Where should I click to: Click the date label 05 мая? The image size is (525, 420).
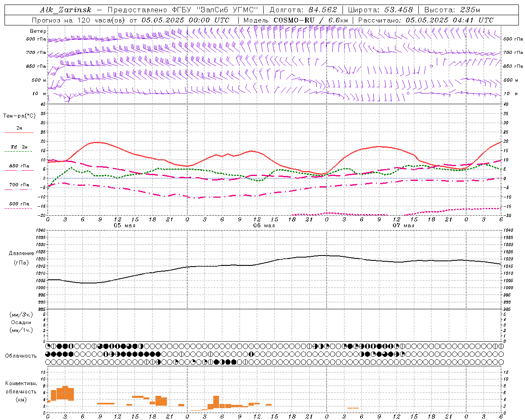tap(124, 226)
